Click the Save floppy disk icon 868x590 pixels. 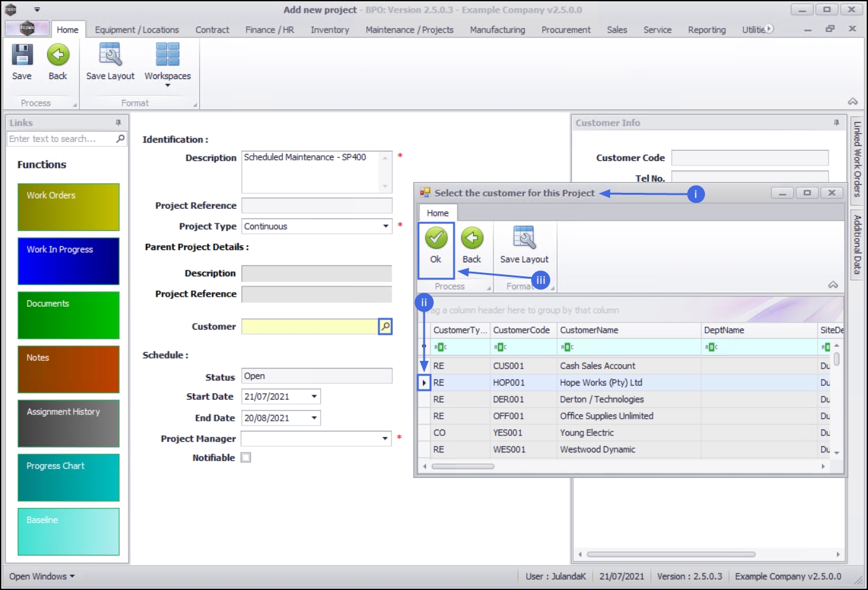pyautogui.click(x=22, y=55)
